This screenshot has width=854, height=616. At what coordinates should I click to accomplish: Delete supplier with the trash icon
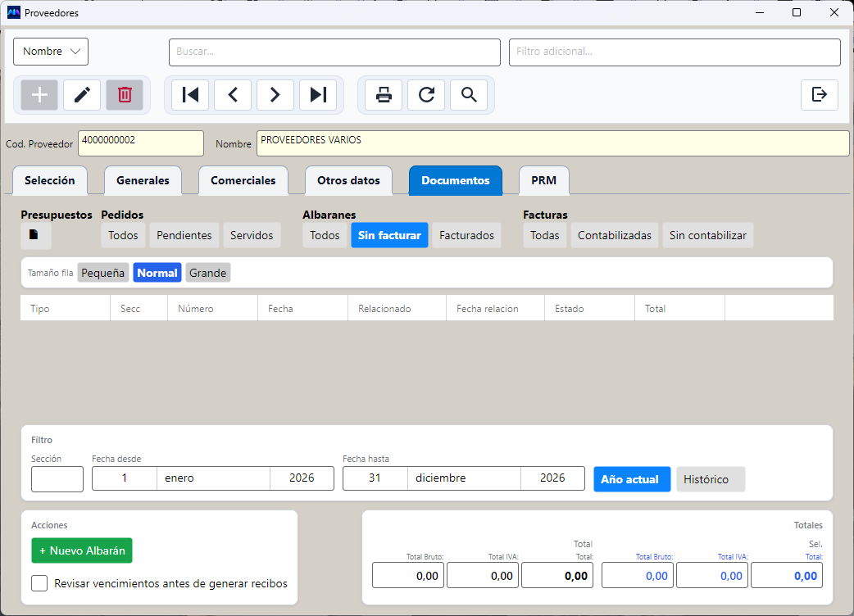click(125, 95)
